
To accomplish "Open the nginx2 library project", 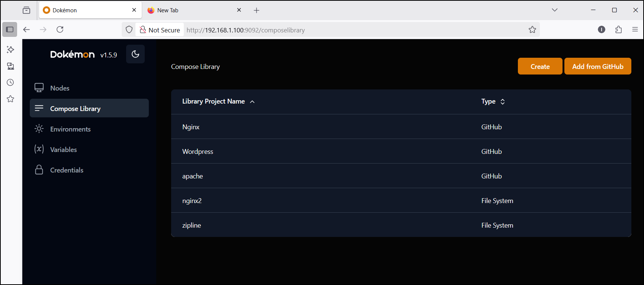I will tap(192, 201).
